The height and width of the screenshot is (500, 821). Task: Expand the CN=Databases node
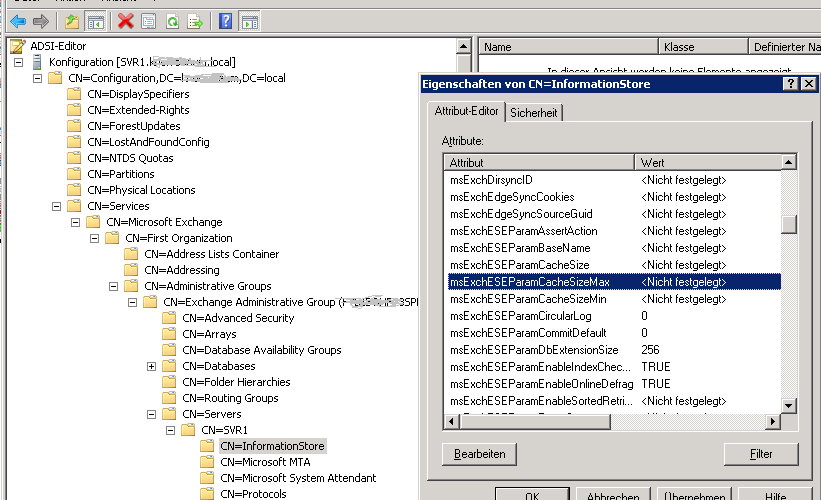[151, 366]
